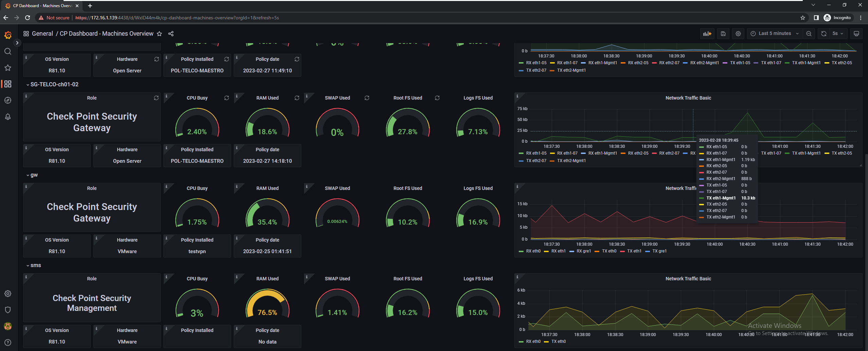Expand the sidebar navigation arrow

[x=17, y=43]
